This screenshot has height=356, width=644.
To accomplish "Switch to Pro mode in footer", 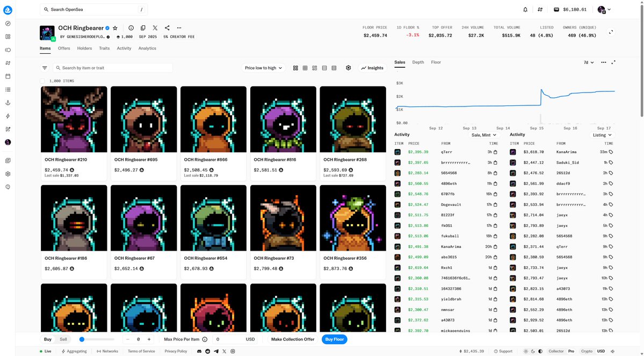I will coord(571,352).
